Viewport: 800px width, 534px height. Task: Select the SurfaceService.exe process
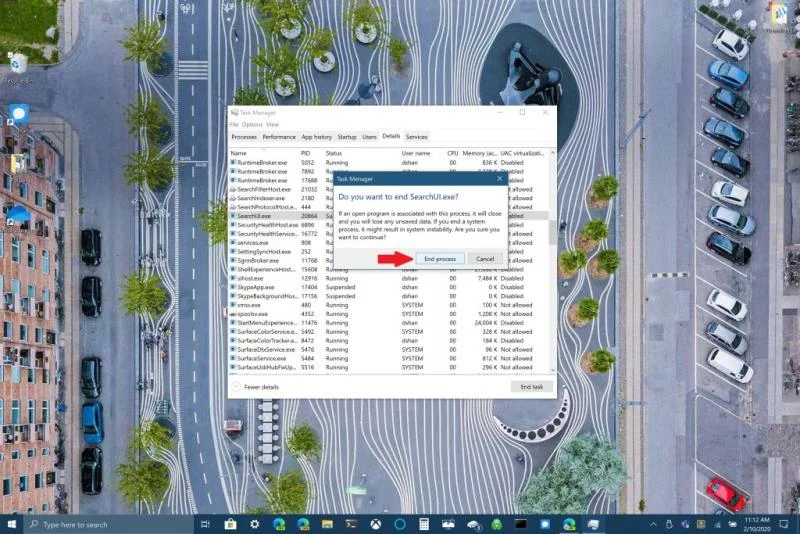tap(389, 358)
